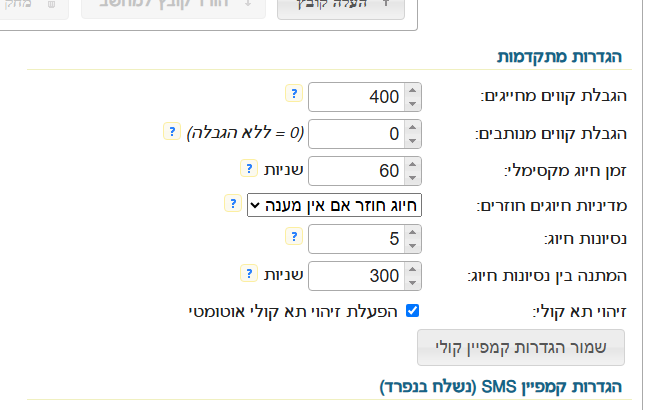The image size is (654, 410).
Task: Open redial policy dropdown (חיוג חוזר אם אין מענה)
Action: pos(335,205)
